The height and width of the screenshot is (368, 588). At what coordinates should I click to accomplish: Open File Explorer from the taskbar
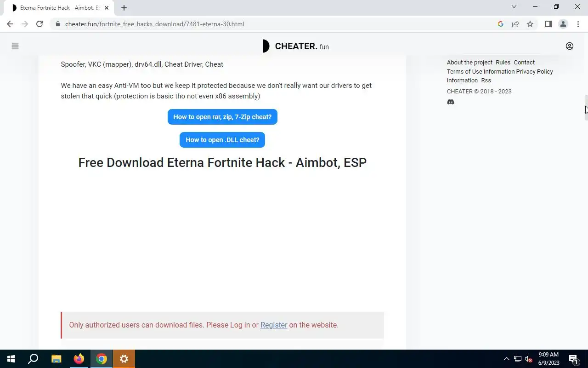[56, 359]
